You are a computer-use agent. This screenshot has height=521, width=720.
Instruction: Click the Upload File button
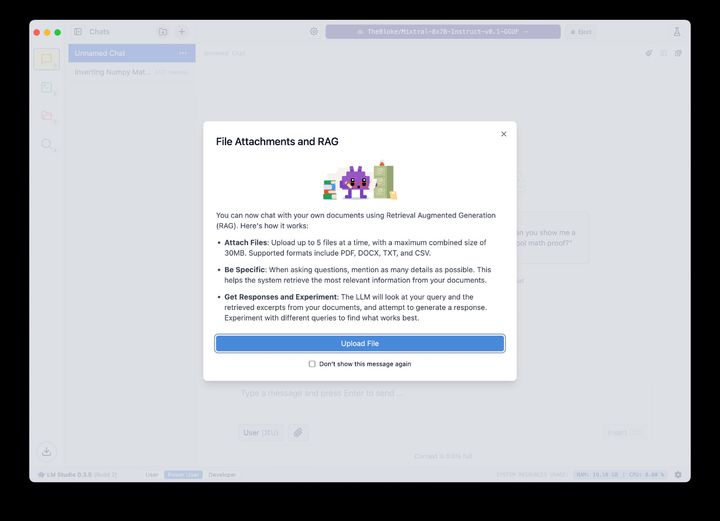360,343
